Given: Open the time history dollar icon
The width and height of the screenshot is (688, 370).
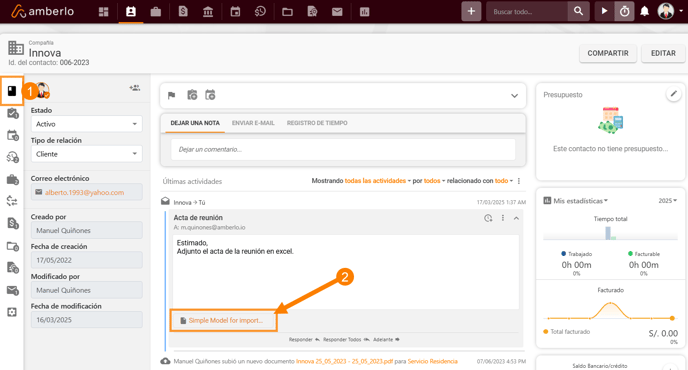Looking at the screenshot, I should click(260, 12).
